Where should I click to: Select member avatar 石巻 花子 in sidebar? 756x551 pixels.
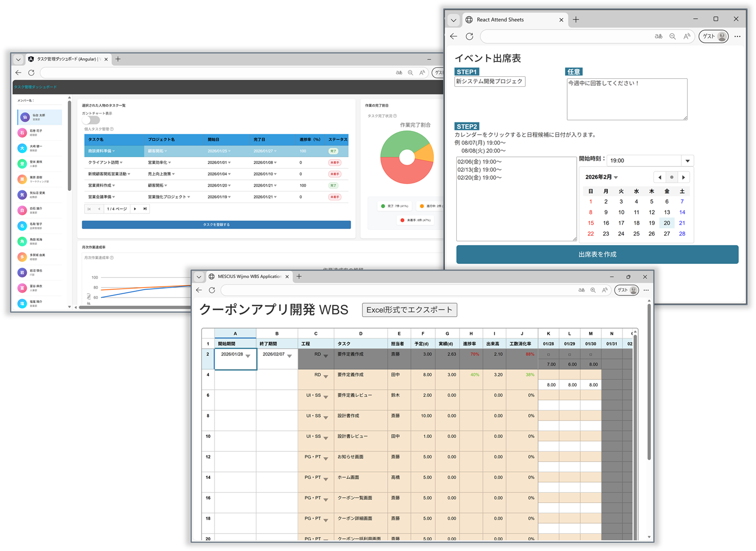pyautogui.click(x=22, y=132)
